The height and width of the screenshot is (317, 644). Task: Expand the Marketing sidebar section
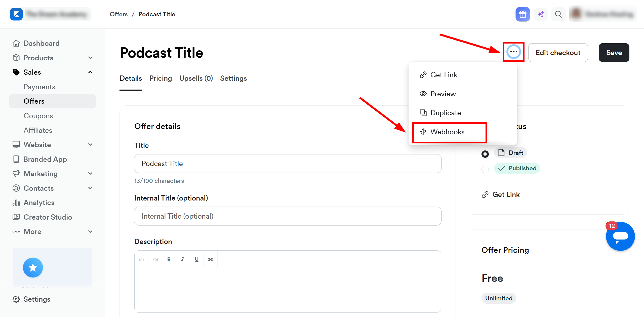(x=90, y=174)
